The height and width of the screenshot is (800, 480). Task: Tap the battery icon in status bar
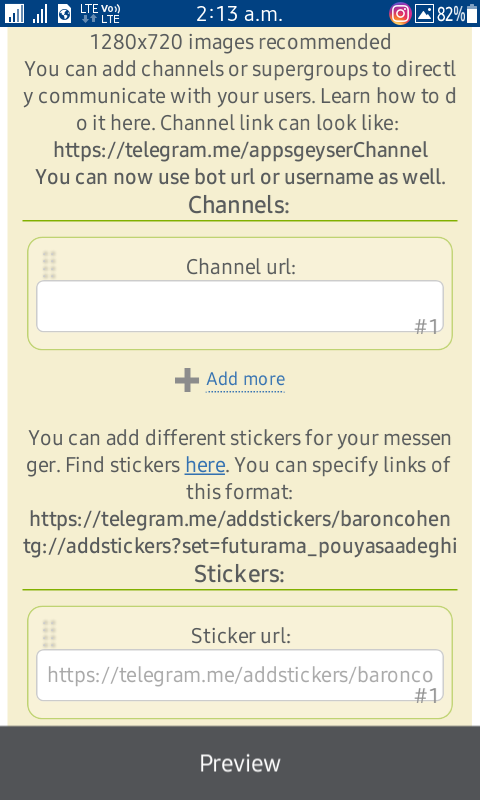tap(472, 14)
